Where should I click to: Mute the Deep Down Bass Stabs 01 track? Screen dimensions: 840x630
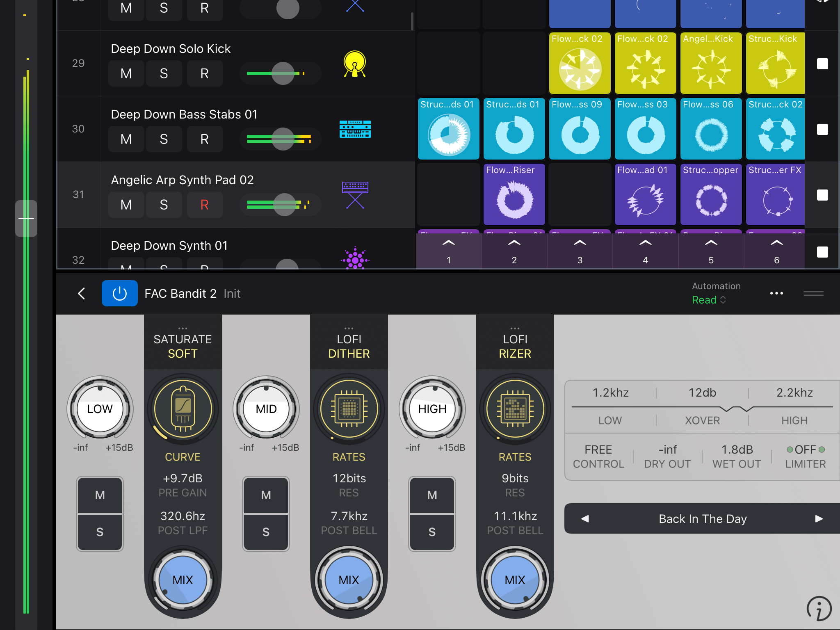[x=126, y=139]
